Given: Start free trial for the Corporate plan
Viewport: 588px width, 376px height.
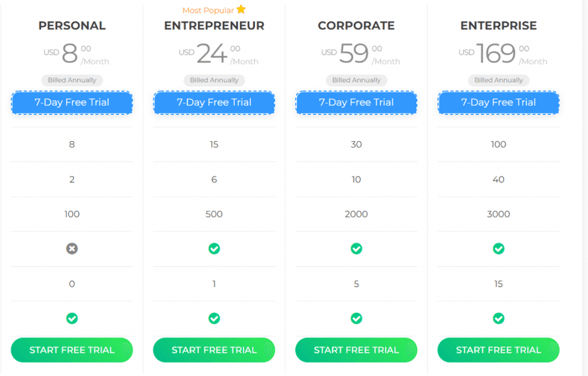Looking at the screenshot, I should [356, 350].
